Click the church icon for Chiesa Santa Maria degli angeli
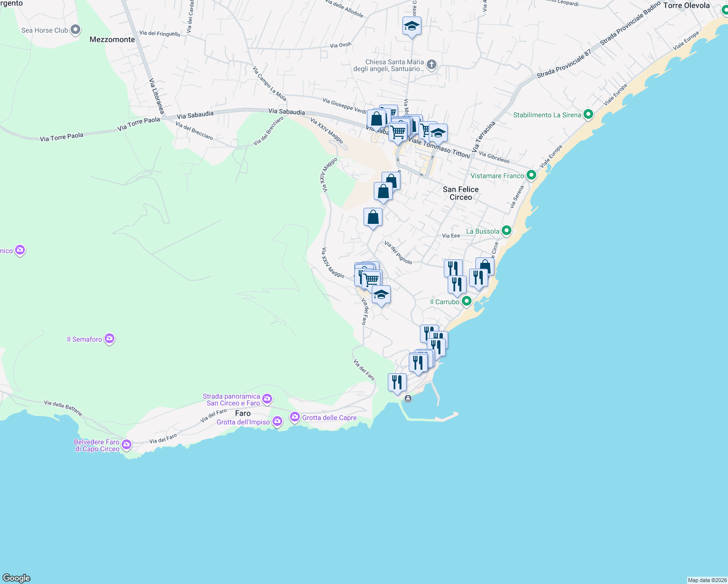 click(431, 64)
